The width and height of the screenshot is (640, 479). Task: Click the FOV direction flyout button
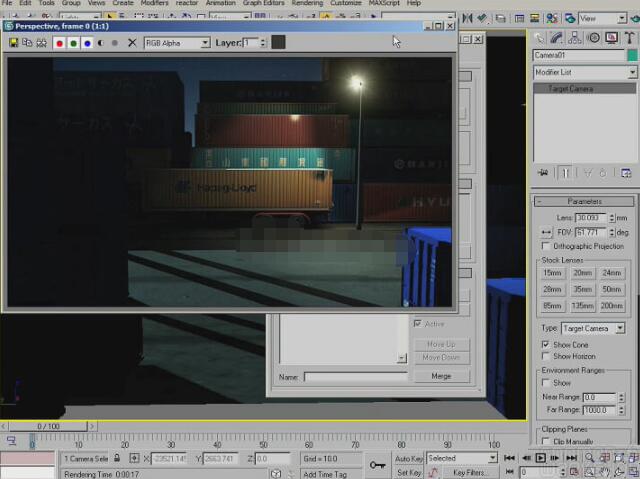[546, 233]
